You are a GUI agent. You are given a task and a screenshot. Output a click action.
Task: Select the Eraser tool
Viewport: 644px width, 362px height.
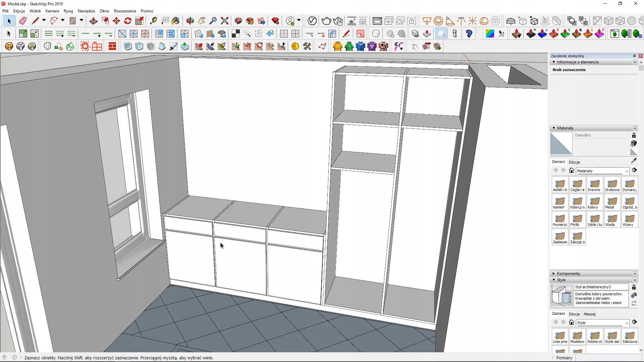click(x=23, y=21)
